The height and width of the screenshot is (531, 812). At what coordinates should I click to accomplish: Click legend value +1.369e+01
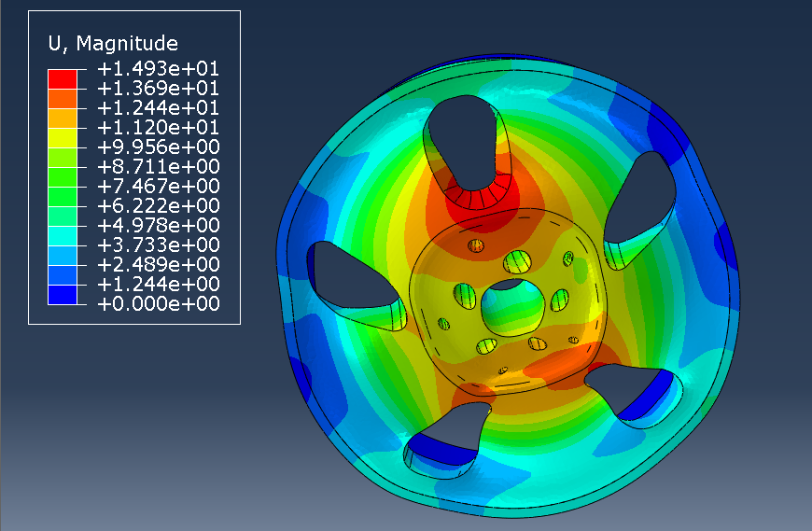(159, 89)
